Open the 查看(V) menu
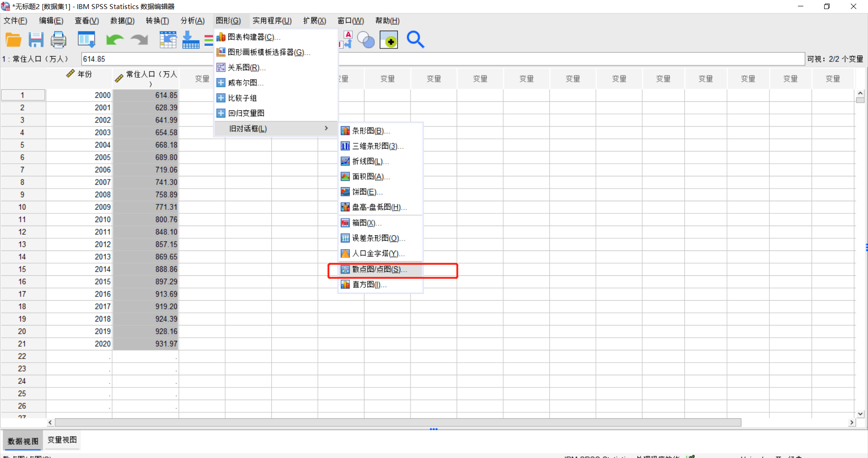Viewport: 868px width, 458px height. [87, 21]
